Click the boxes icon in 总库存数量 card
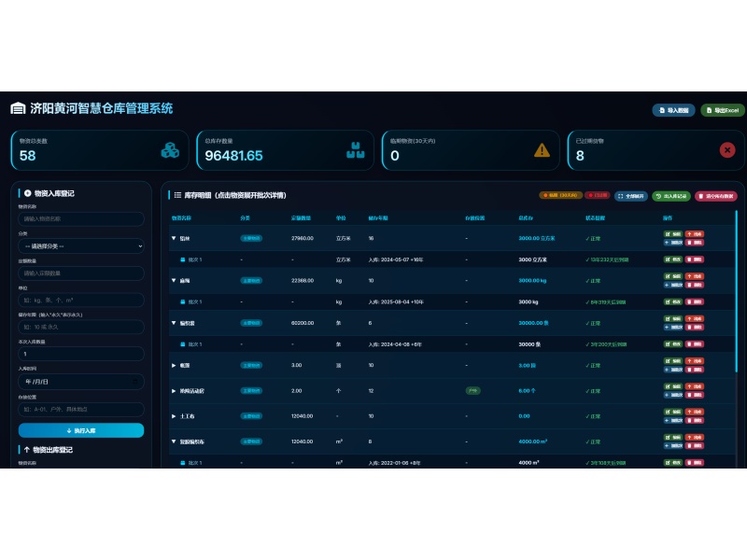Image resolution: width=747 pixels, height=560 pixels. point(356,150)
